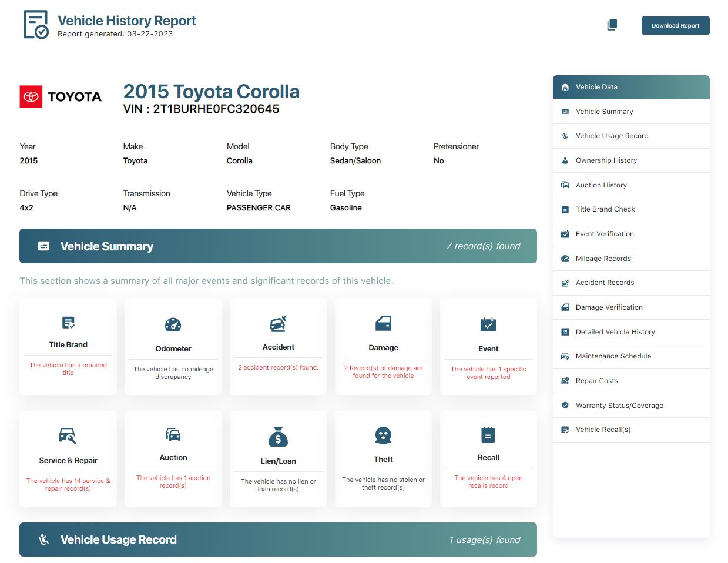Click the Service & Repair card icon
This screenshot has height=563, width=728.
(68, 435)
